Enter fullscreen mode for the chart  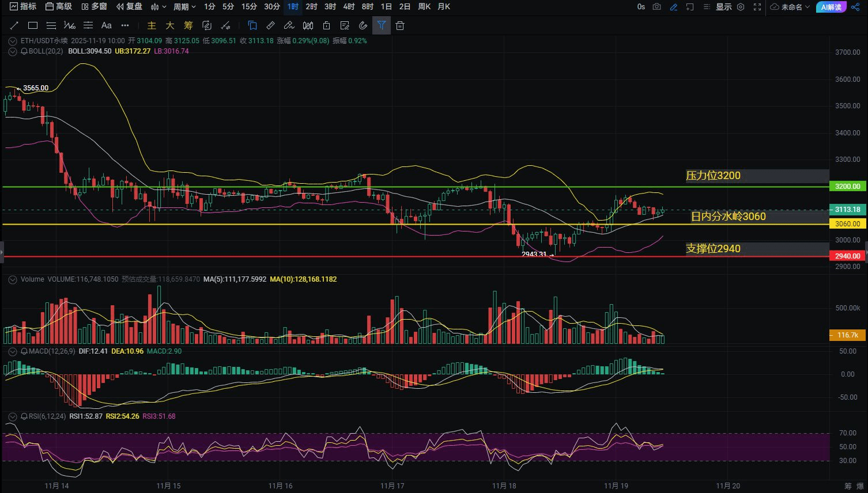pyautogui.click(x=757, y=7)
